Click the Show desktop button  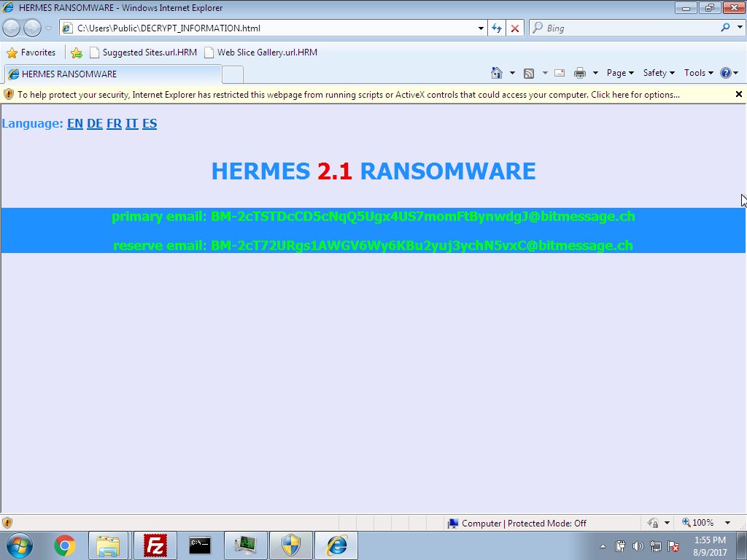[x=741, y=545]
